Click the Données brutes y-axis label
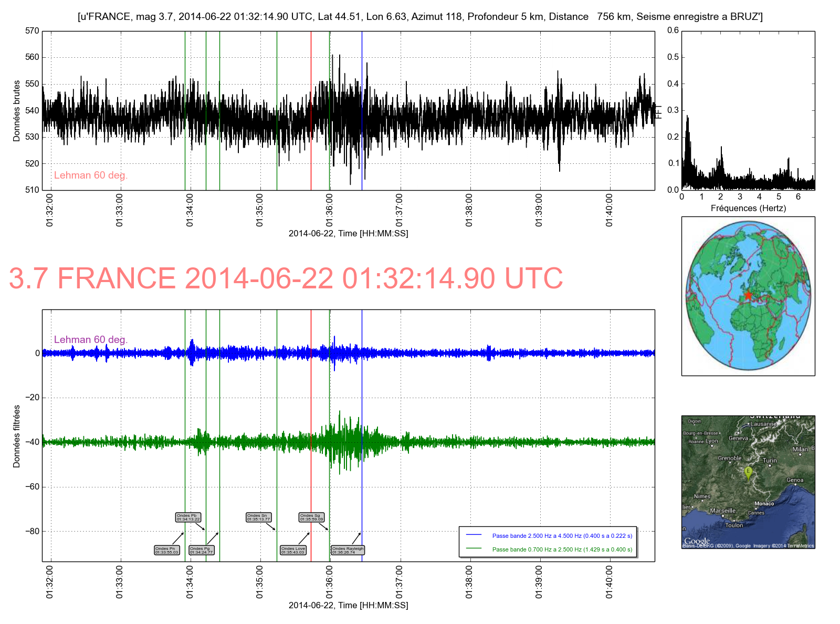Screen dimensions: 840x624 (17, 111)
